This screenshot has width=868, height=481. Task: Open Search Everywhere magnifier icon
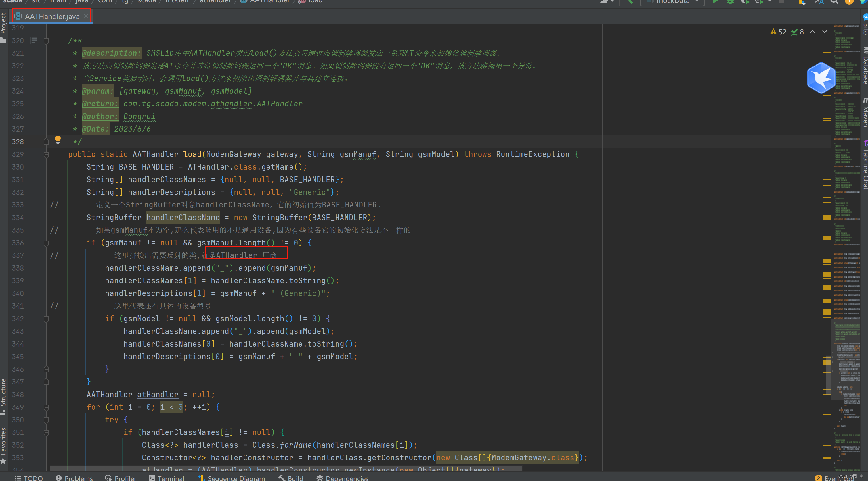point(834,2)
